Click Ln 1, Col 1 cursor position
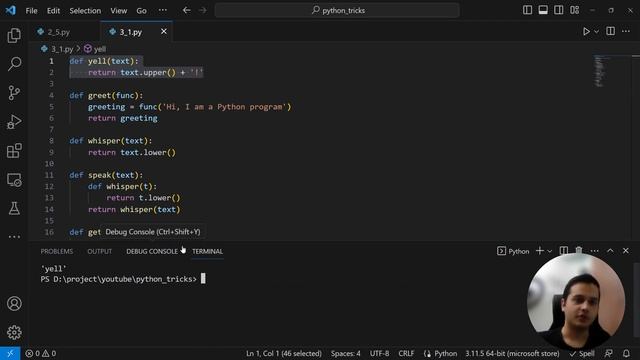The height and width of the screenshot is (360, 640). pos(284,353)
